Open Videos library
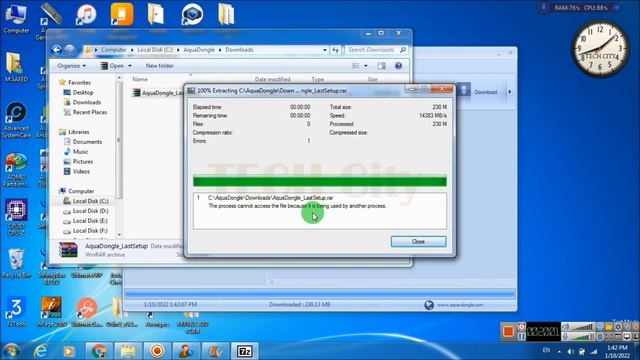This screenshot has height=360, width=640. coord(81,171)
